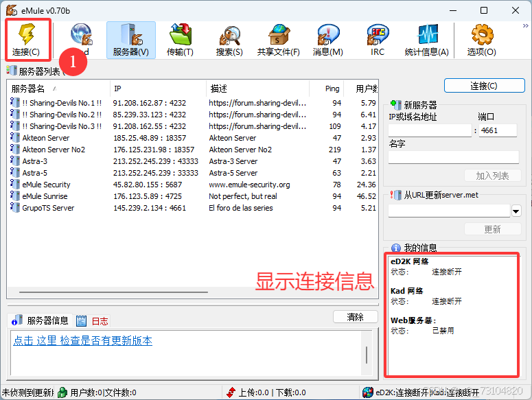Click the new server name field
This screenshot has width=532, height=400.
pyautogui.click(x=454, y=157)
